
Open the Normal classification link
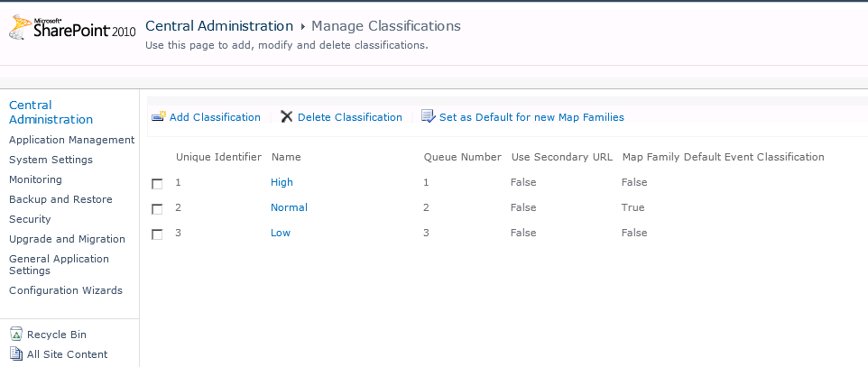point(289,207)
